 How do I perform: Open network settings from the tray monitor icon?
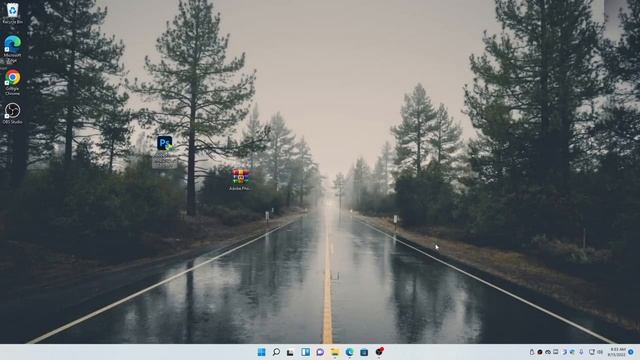pos(592,352)
